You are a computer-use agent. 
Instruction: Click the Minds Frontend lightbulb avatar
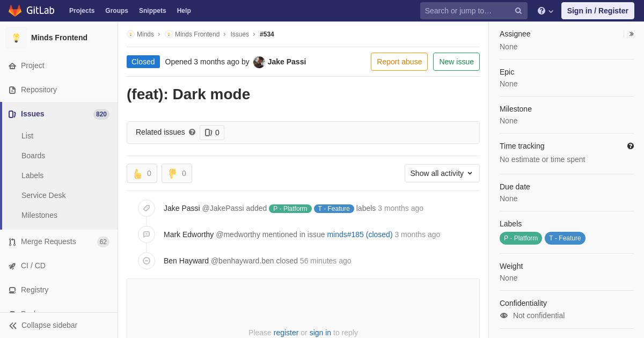[16, 38]
